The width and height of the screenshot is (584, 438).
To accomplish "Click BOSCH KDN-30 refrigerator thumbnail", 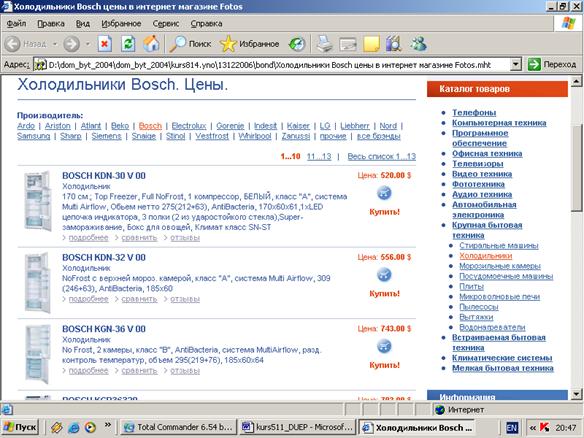I will (x=38, y=201).
